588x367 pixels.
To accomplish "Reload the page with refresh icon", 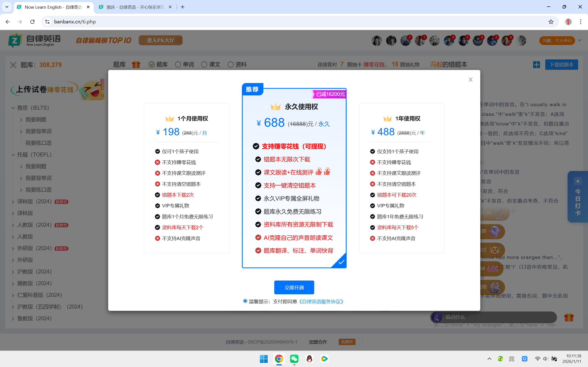I will 32,22.
